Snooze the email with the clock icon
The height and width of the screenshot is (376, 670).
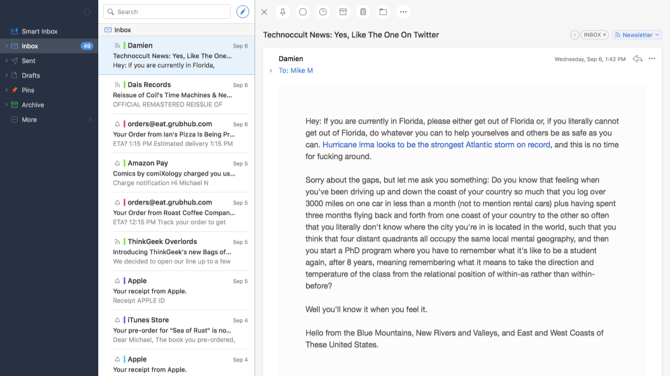(323, 12)
